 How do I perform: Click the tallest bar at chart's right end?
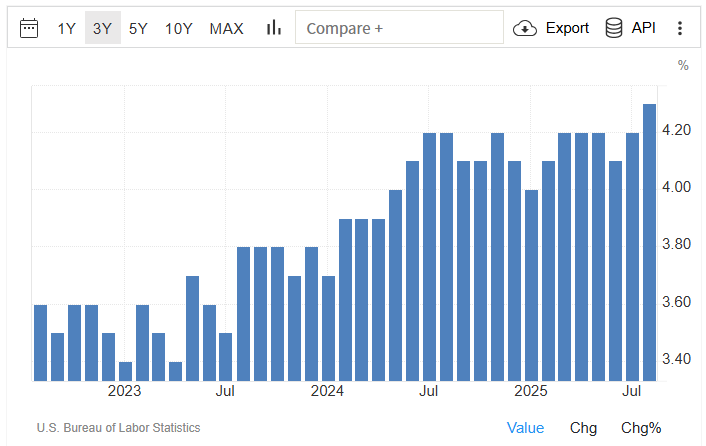click(649, 242)
